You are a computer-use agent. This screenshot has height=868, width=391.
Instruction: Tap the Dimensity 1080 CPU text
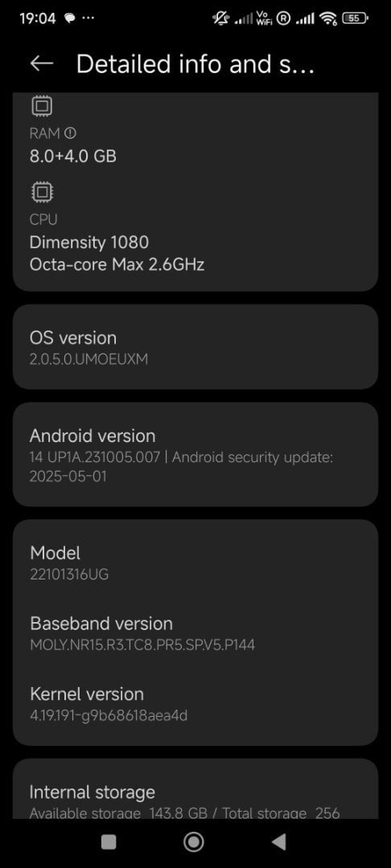click(89, 243)
